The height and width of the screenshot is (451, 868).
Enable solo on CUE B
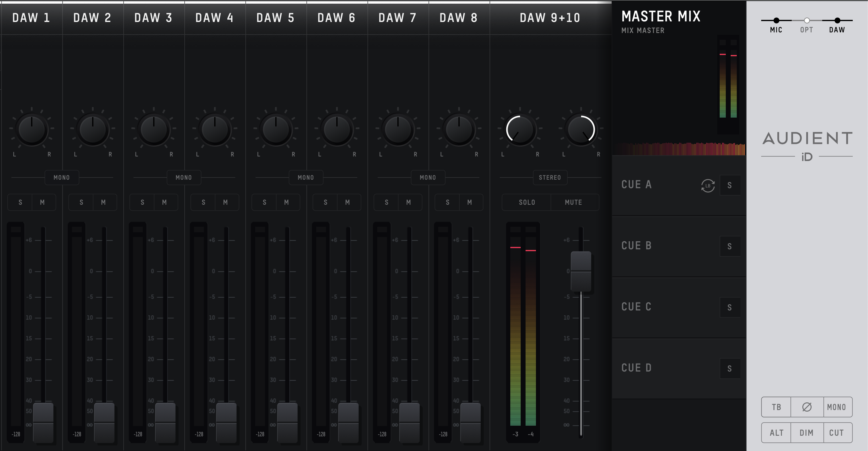coord(730,246)
